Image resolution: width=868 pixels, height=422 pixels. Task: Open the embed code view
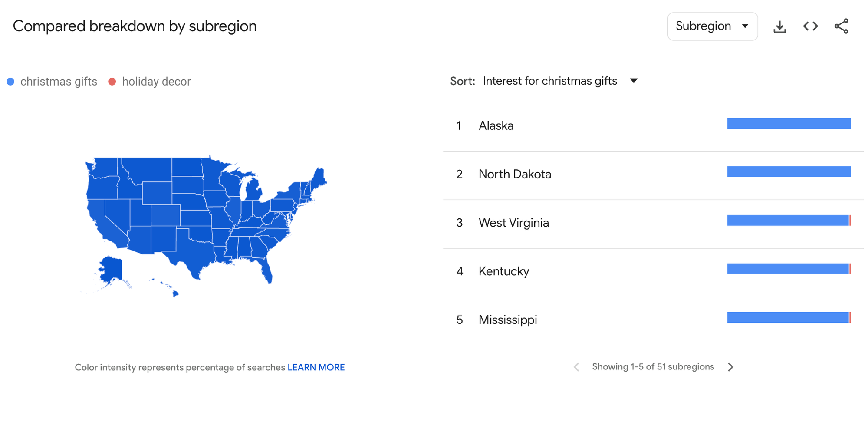pyautogui.click(x=810, y=26)
